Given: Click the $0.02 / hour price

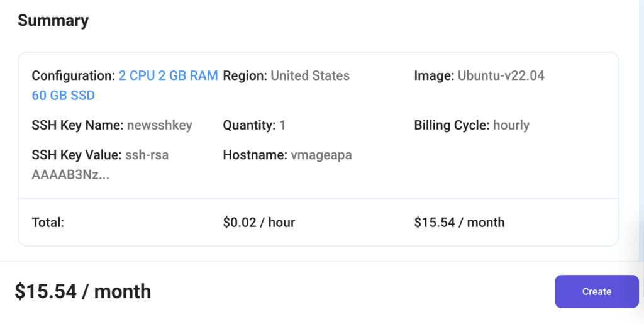Looking at the screenshot, I should pyautogui.click(x=258, y=222).
